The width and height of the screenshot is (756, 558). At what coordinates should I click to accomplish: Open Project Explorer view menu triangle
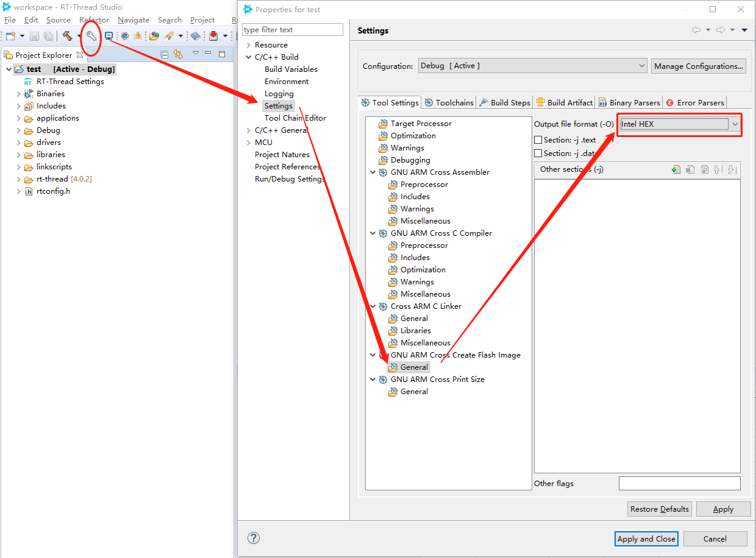point(196,53)
